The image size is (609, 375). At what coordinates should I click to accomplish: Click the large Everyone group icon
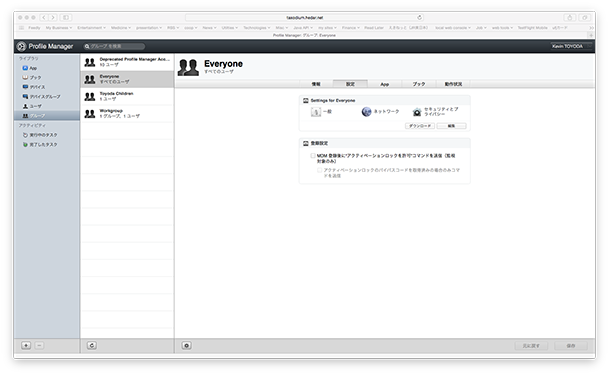(x=188, y=67)
